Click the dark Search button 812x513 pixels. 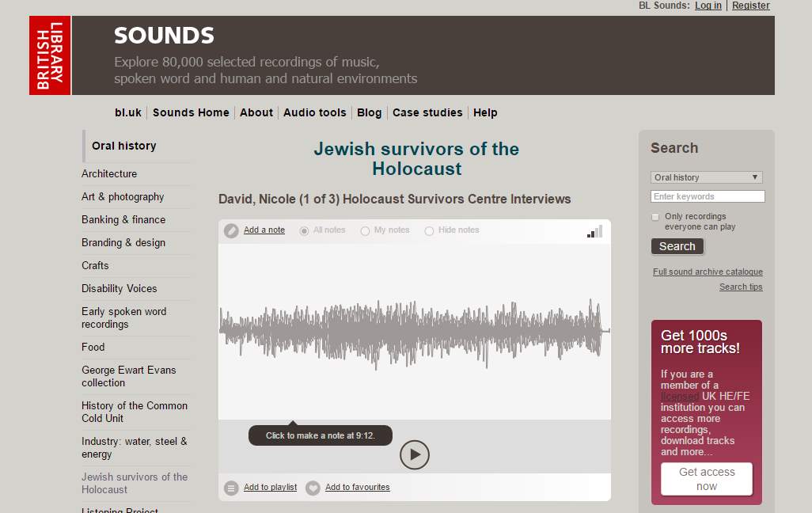click(677, 246)
